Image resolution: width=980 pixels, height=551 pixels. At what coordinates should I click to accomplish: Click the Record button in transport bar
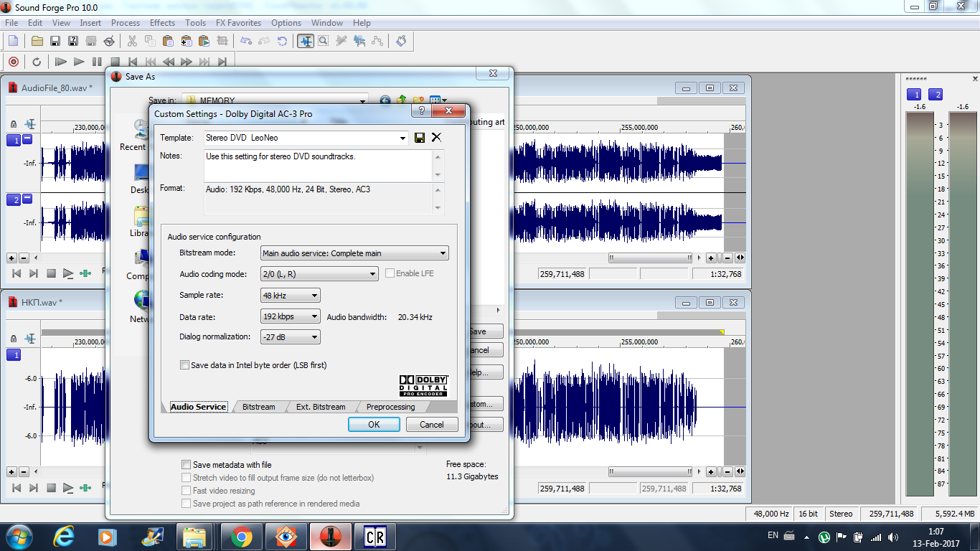click(13, 62)
